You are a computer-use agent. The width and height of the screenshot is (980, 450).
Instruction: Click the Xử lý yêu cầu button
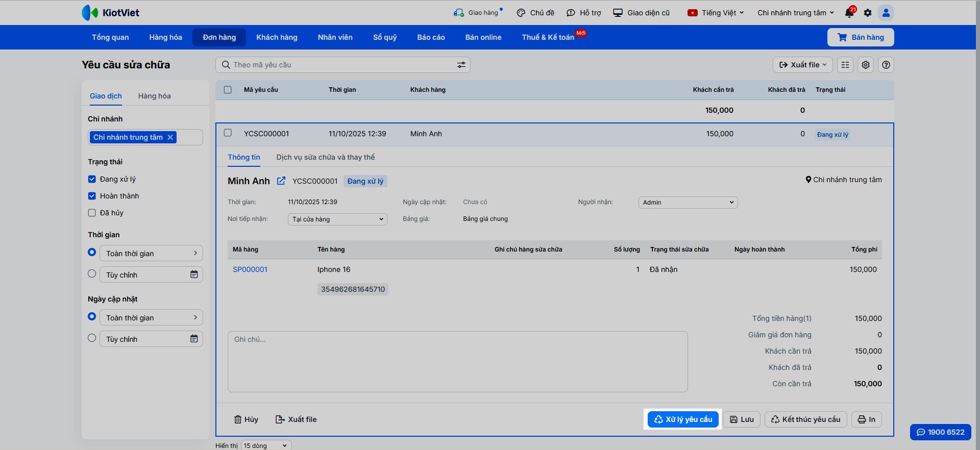[683, 419]
